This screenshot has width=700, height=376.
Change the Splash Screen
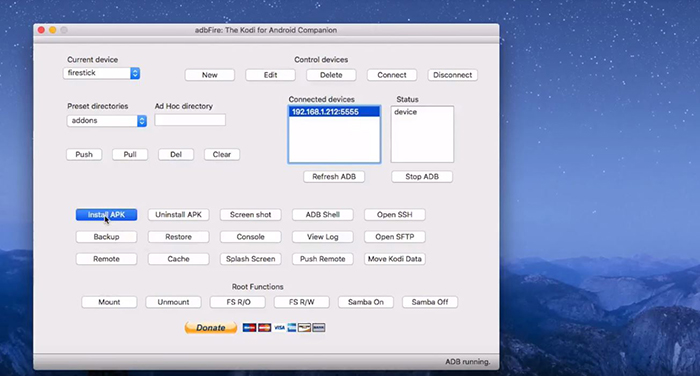click(x=250, y=259)
